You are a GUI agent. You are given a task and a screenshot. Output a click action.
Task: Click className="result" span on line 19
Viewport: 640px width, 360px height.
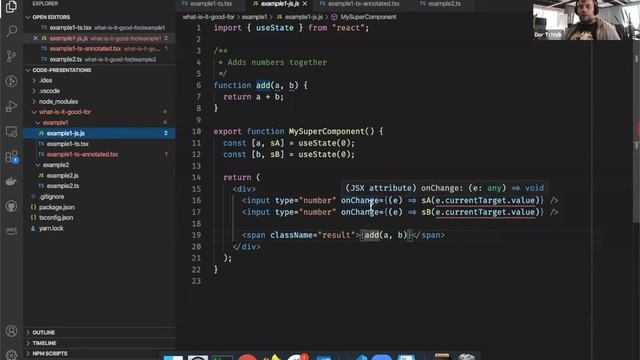(x=314, y=235)
